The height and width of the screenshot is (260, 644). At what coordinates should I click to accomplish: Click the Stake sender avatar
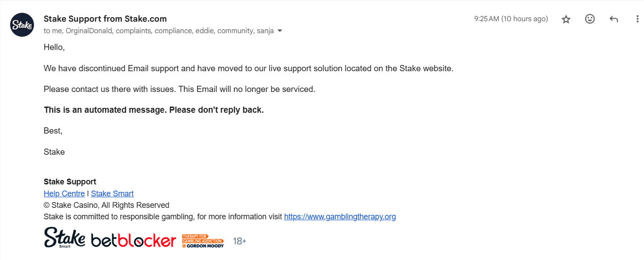coord(22,25)
